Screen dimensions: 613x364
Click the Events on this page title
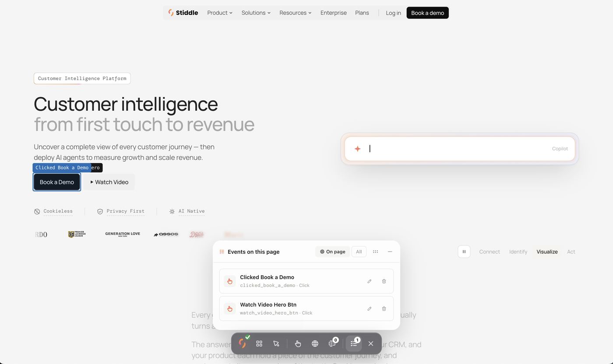tap(254, 252)
